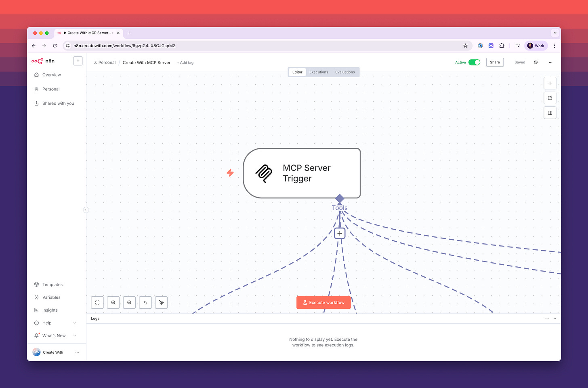Open the 1Password extension icon
The image size is (588, 388).
pos(480,46)
